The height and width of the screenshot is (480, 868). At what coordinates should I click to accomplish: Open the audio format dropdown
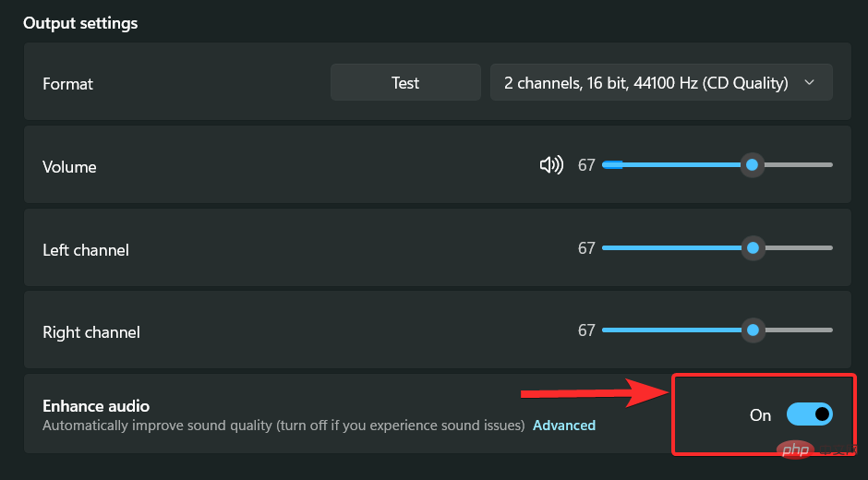coord(660,83)
